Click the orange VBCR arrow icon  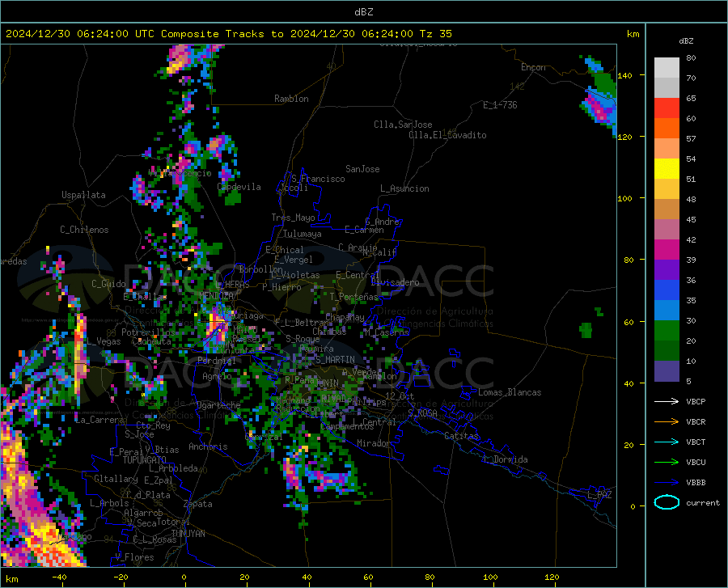(667, 421)
